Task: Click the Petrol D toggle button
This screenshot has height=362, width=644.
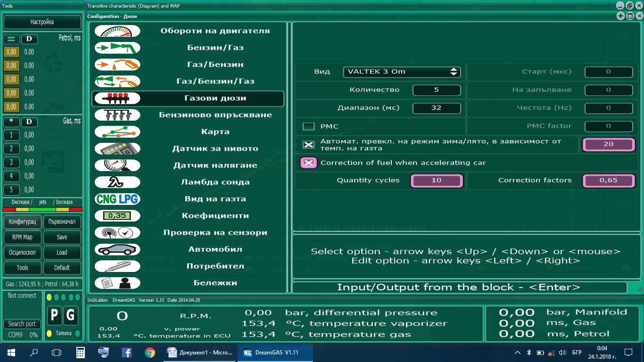Action: click(29, 39)
